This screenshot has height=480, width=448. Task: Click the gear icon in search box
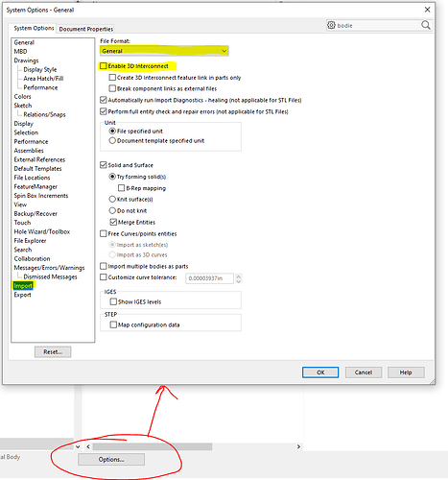332,25
